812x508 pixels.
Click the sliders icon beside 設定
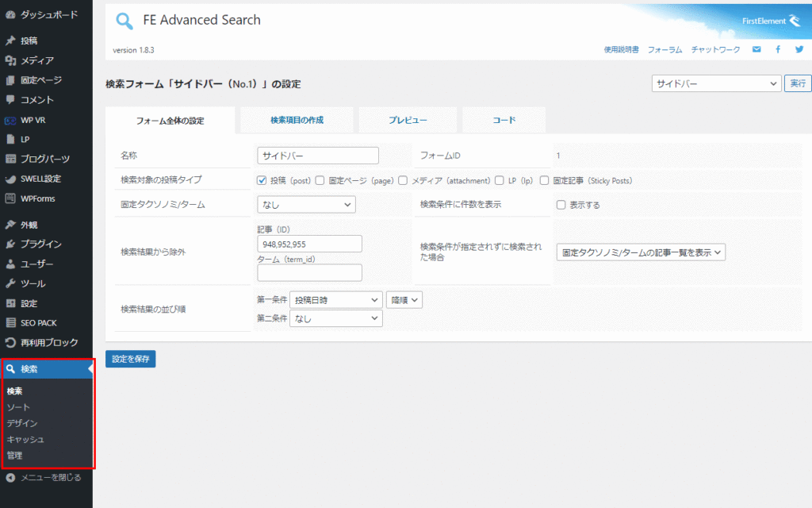[10, 303]
